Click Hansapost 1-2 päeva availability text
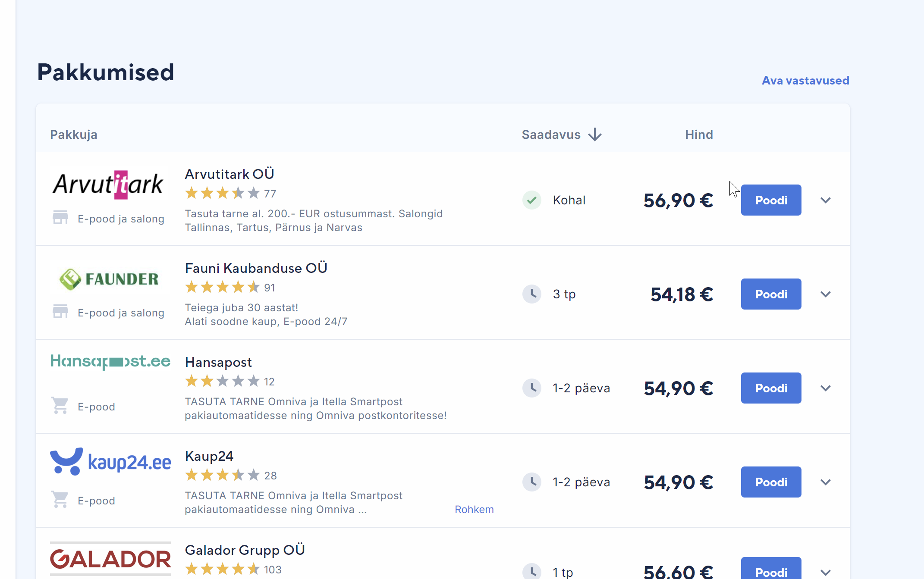 click(581, 388)
